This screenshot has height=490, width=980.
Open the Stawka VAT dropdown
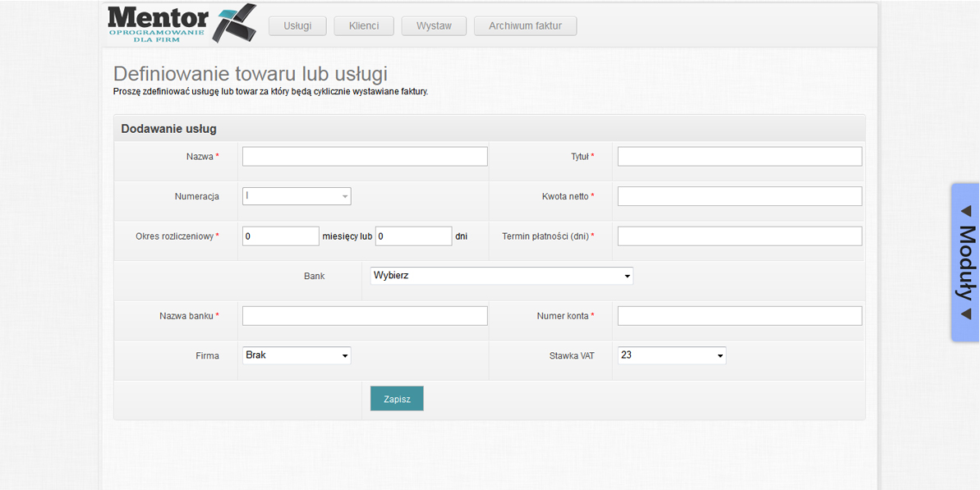(671, 355)
